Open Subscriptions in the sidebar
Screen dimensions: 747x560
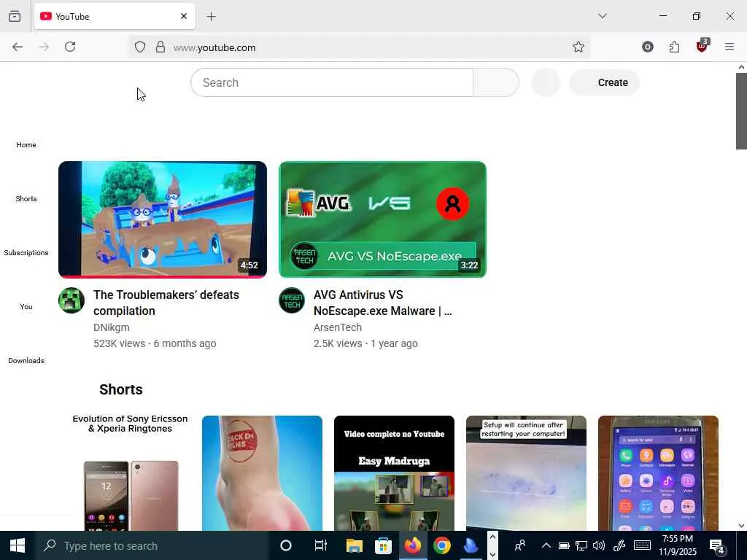(x=26, y=252)
